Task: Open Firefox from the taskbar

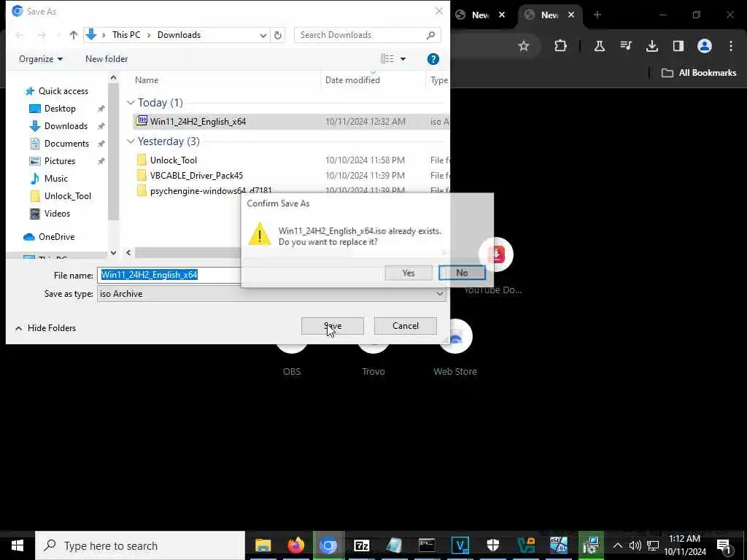Action: tap(296, 545)
